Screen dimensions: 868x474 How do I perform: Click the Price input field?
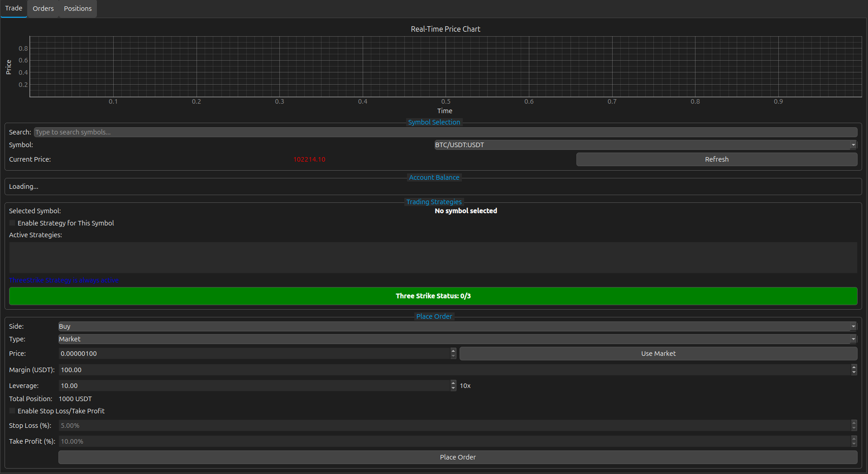coord(254,354)
